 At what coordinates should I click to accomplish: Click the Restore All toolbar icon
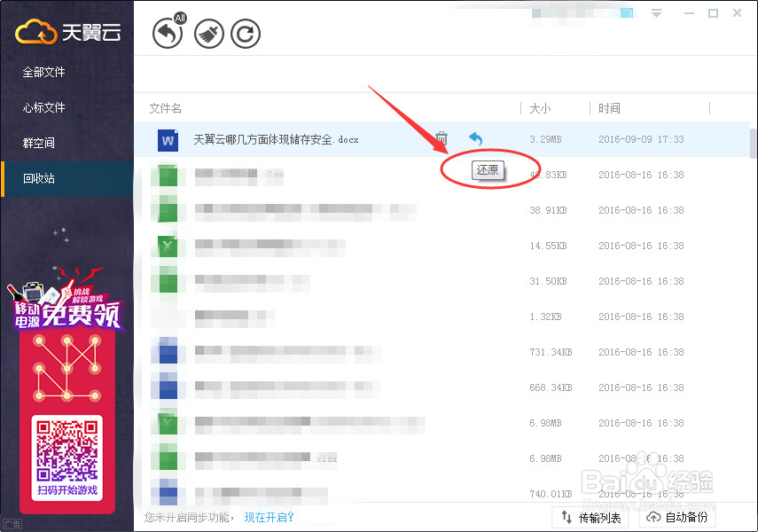coord(168,34)
